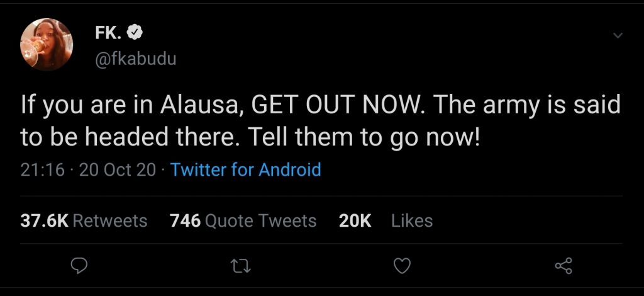
Task: Show the 20K Likes list
Action: (386, 221)
